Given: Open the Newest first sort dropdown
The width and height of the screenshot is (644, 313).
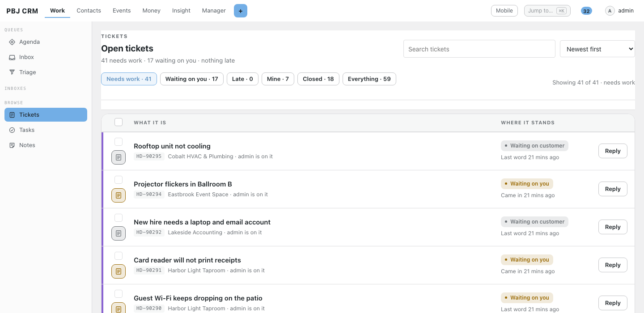Looking at the screenshot, I should 597,49.
